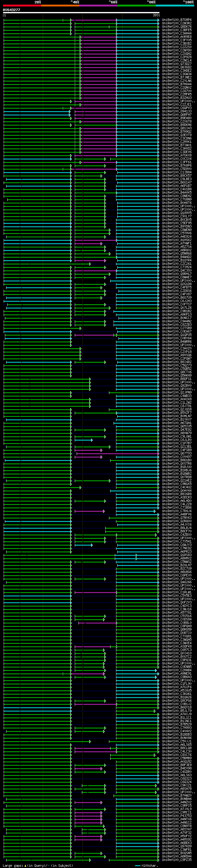Viewport: 197px width, 868px height.
Task: Select hit label UniRef100_B1QTR4
Action: tap(177, 260)
